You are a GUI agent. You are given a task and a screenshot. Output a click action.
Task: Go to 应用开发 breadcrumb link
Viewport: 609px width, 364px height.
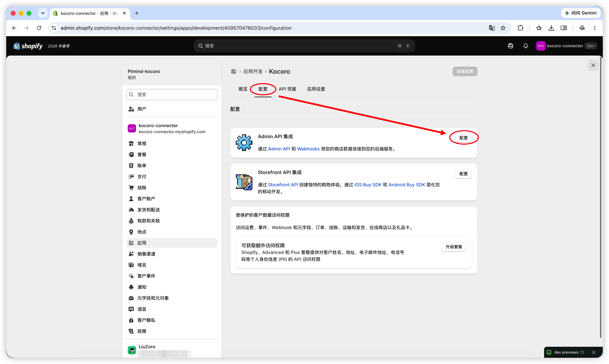[x=253, y=71]
